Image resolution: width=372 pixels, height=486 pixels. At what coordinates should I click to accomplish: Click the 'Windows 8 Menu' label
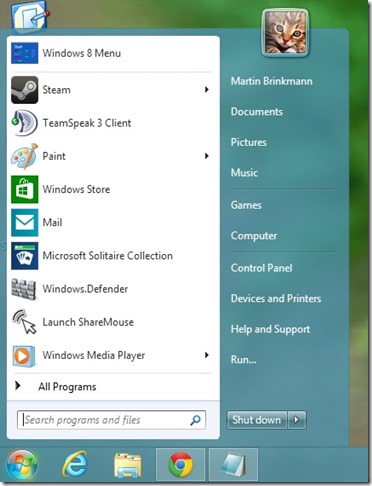tap(82, 53)
